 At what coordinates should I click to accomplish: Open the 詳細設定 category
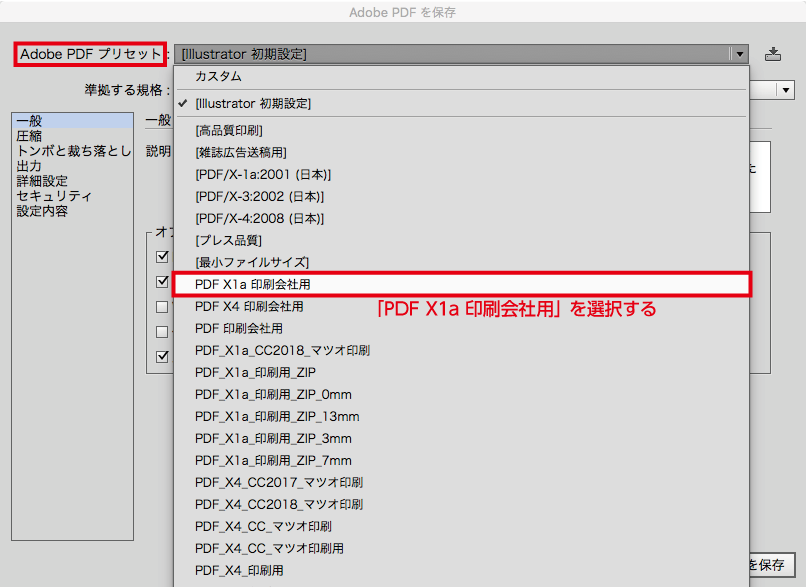(72, 181)
